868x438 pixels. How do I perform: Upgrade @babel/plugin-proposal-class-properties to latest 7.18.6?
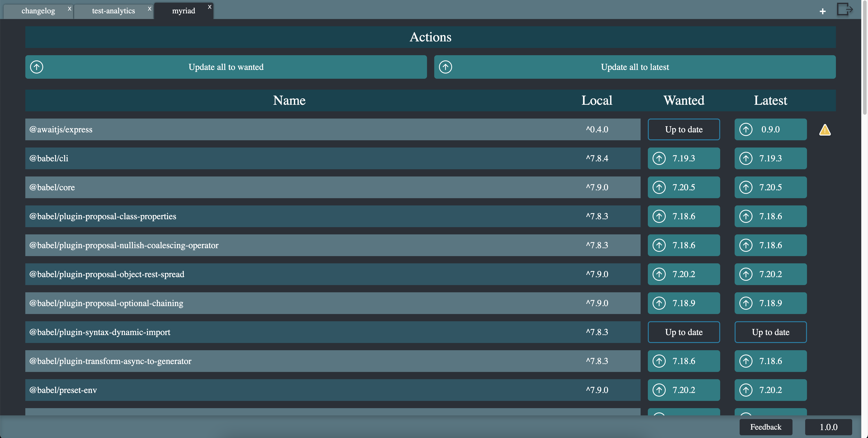tap(770, 216)
